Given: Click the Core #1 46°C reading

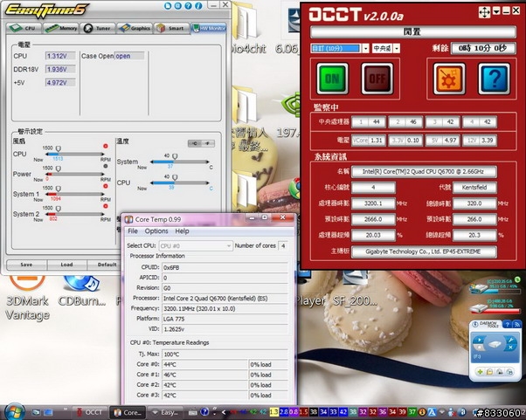Looking at the screenshot, I should 205,375.
